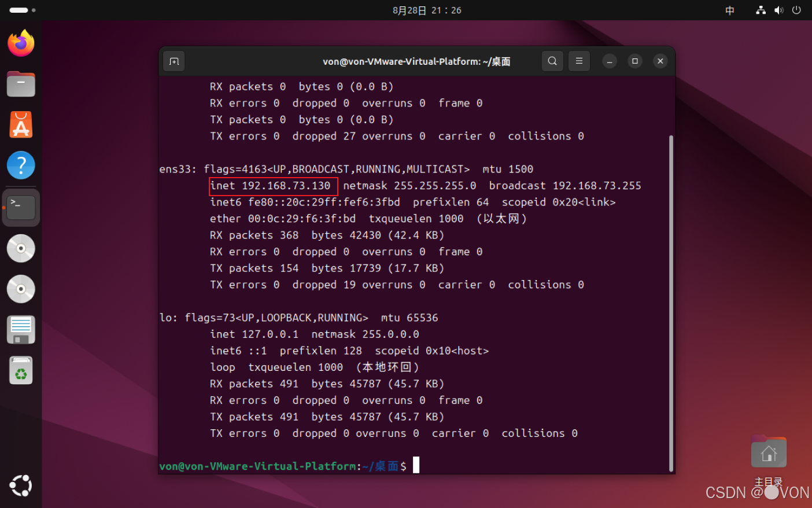Click ether 00:0c:29:f6:3f:bd MAC address
This screenshot has height=508, width=812.
[x=283, y=219]
